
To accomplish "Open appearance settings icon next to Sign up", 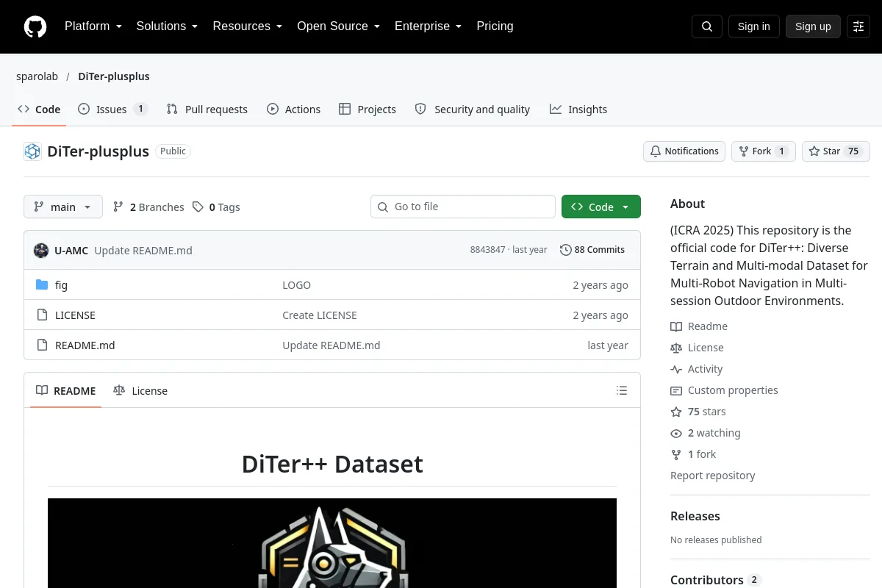I will 858,26.
